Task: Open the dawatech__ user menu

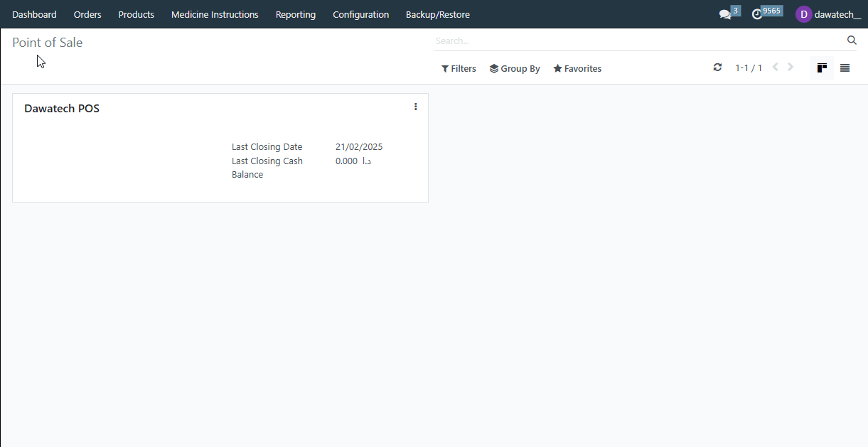Action: (x=828, y=14)
